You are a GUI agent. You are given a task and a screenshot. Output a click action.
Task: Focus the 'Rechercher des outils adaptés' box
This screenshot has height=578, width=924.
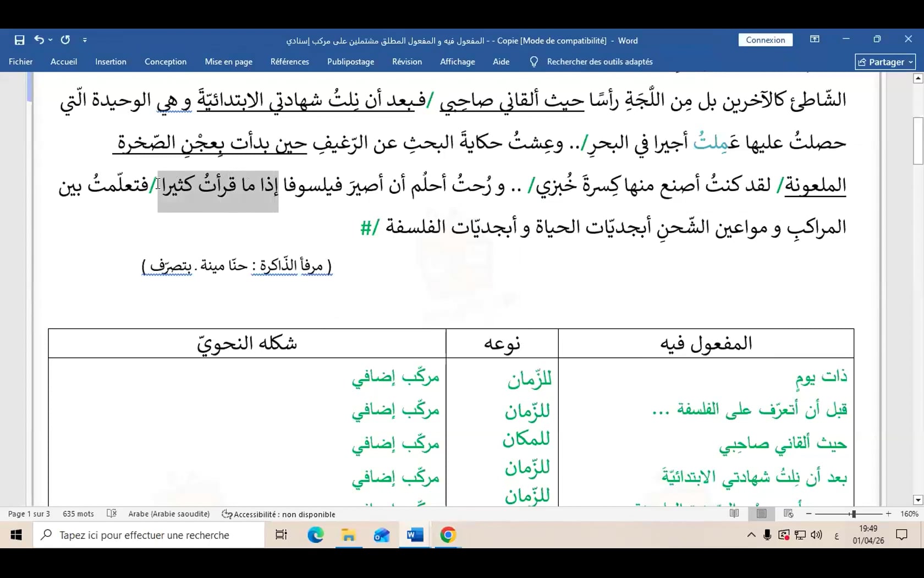click(599, 62)
